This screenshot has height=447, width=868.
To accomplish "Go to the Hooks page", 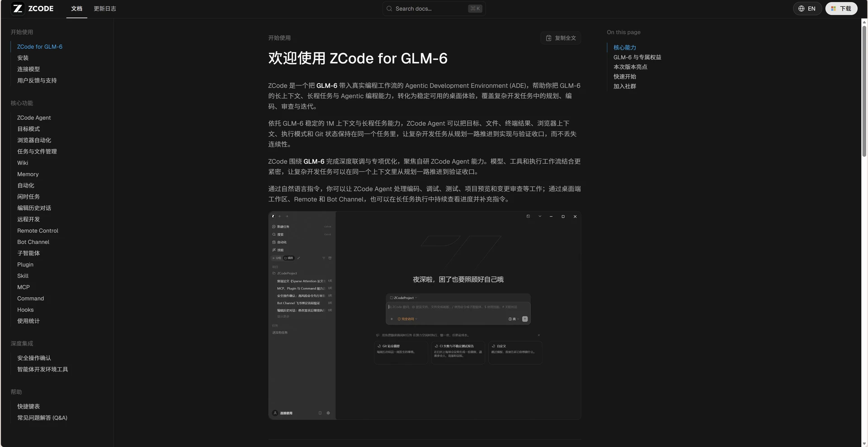I will (25, 310).
